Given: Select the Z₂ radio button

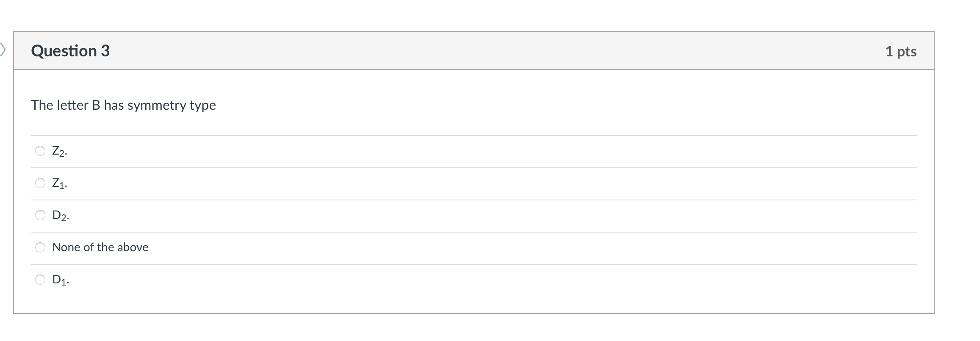Looking at the screenshot, I should point(40,151).
